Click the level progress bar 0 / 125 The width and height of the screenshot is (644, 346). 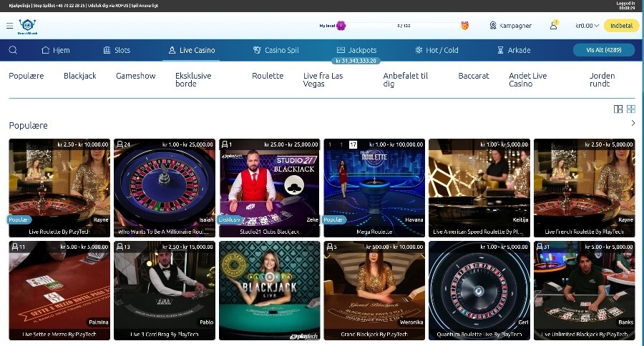pos(404,26)
